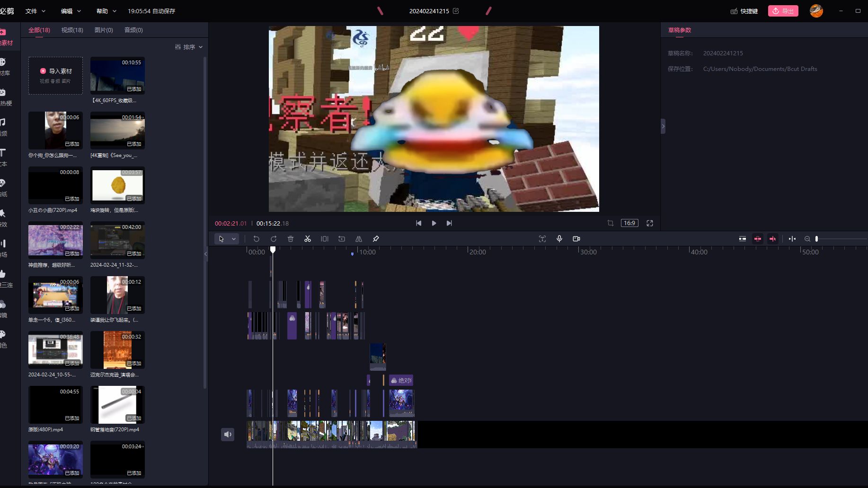Toggle main track magnet option
This screenshot has width=868, height=488.
pyautogui.click(x=743, y=239)
